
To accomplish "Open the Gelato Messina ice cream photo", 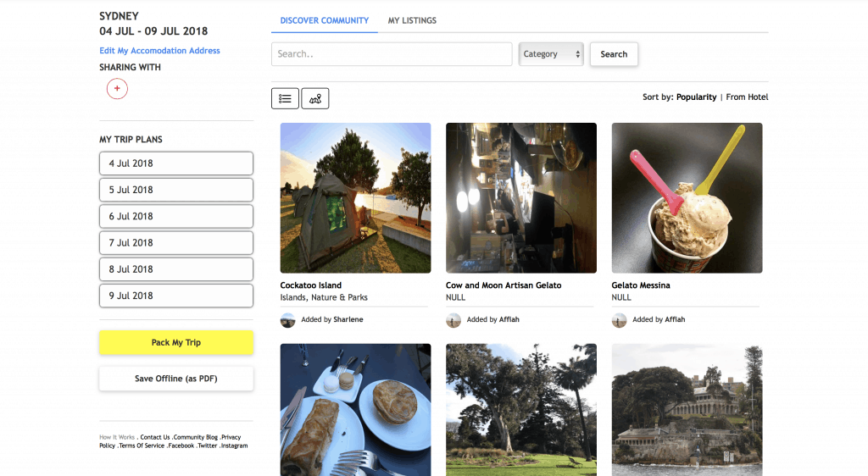I will [x=687, y=198].
